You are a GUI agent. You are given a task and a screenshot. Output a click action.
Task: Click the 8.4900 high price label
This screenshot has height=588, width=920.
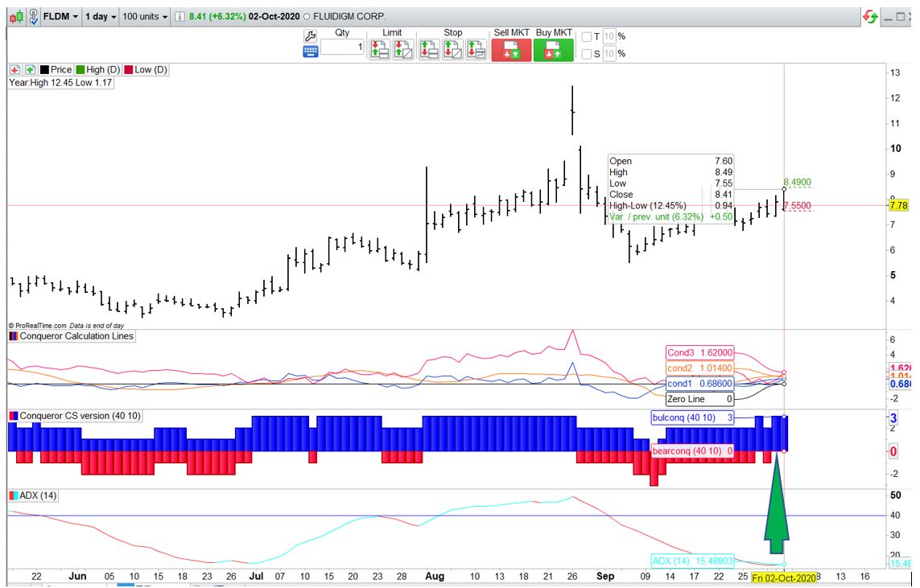[x=797, y=183]
